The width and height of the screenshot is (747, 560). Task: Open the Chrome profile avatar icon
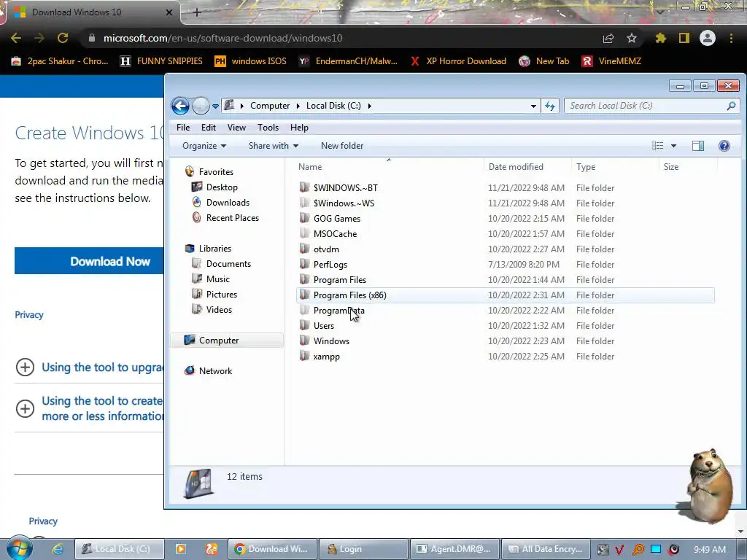708,38
